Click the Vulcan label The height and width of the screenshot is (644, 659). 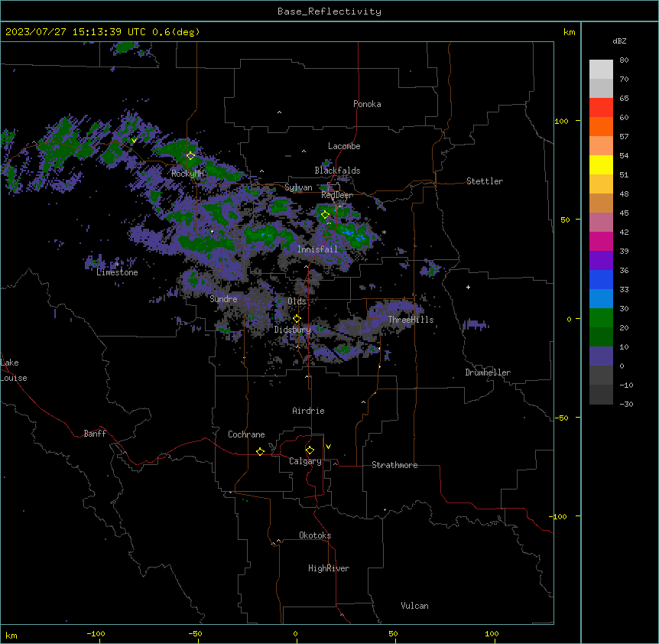pos(415,606)
